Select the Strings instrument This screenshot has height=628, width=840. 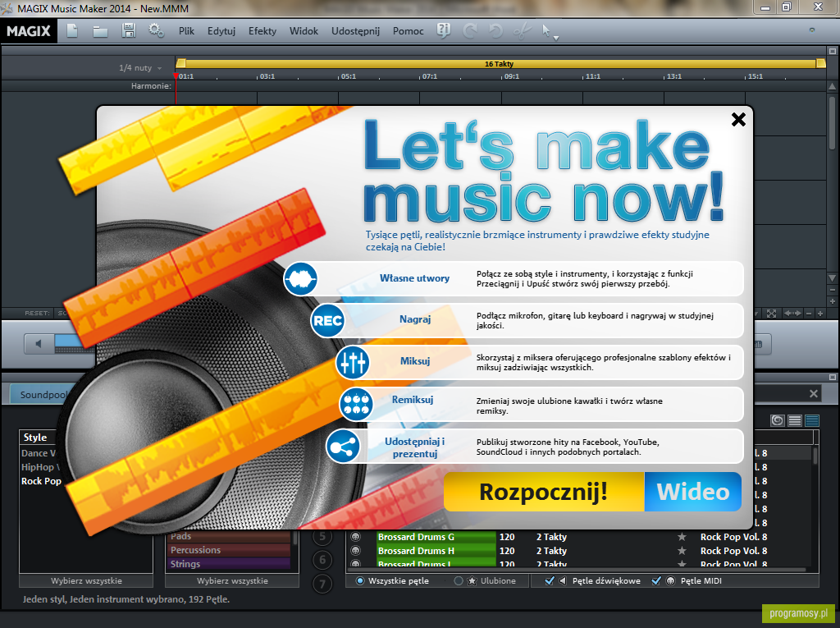[231, 564]
